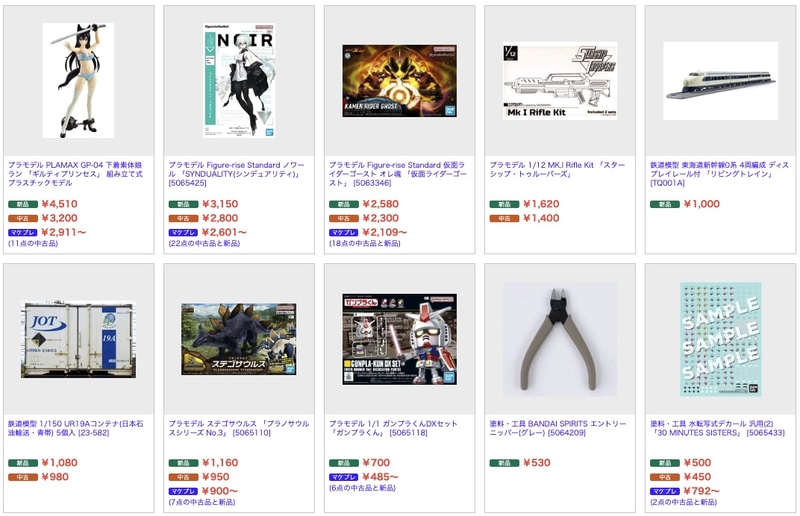Open the Stegosaurus Plannosaurus No.3 title link
The width and height of the screenshot is (800, 516).
point(239,428)
